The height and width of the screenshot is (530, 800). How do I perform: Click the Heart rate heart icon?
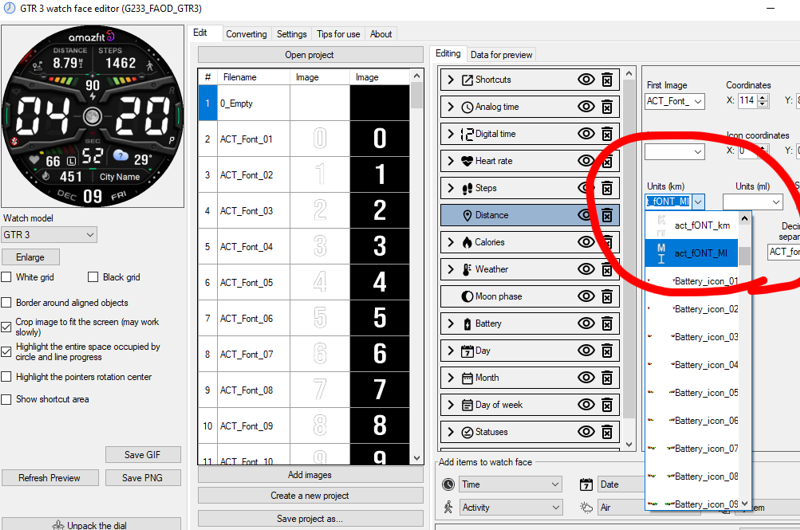pyautogui.click(x=467, y=161)
